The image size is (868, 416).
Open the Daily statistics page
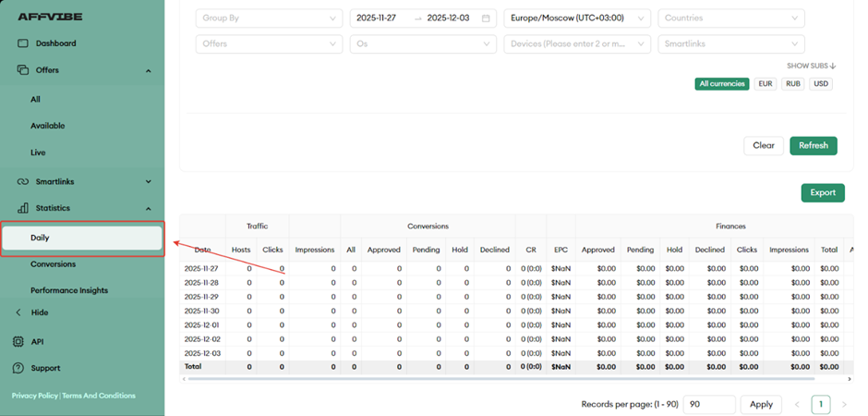[82, 238]
